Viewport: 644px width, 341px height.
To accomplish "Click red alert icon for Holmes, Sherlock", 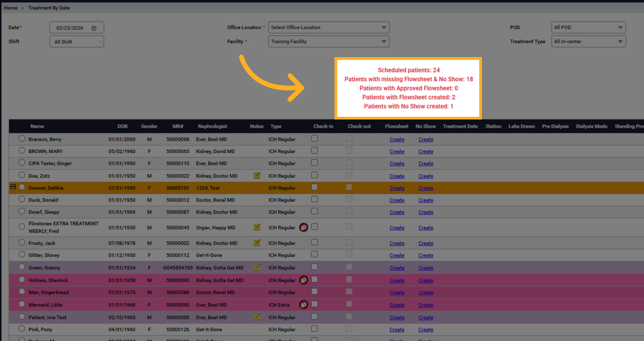I will (303, 280).
